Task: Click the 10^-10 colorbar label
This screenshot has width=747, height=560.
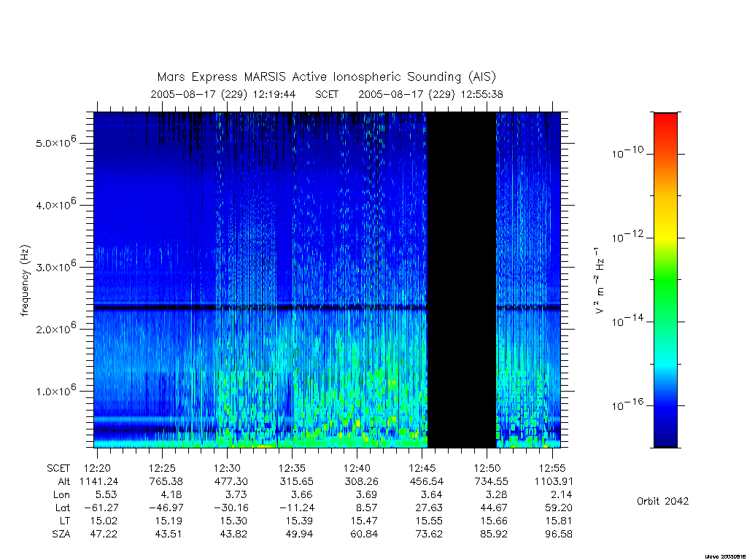Action: [x=627, y=152]
